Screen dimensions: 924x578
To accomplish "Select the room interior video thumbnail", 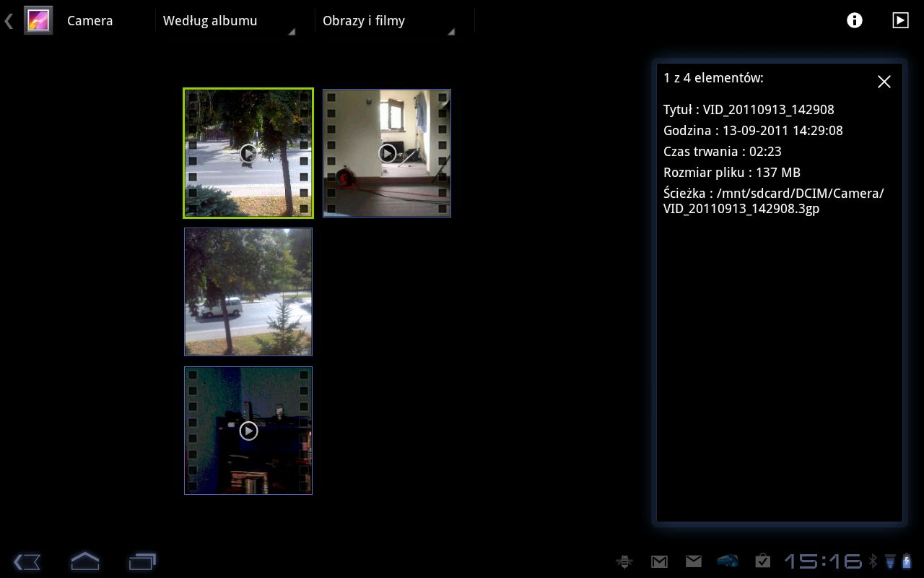I will pyautogui.click(x=387, y=153).
